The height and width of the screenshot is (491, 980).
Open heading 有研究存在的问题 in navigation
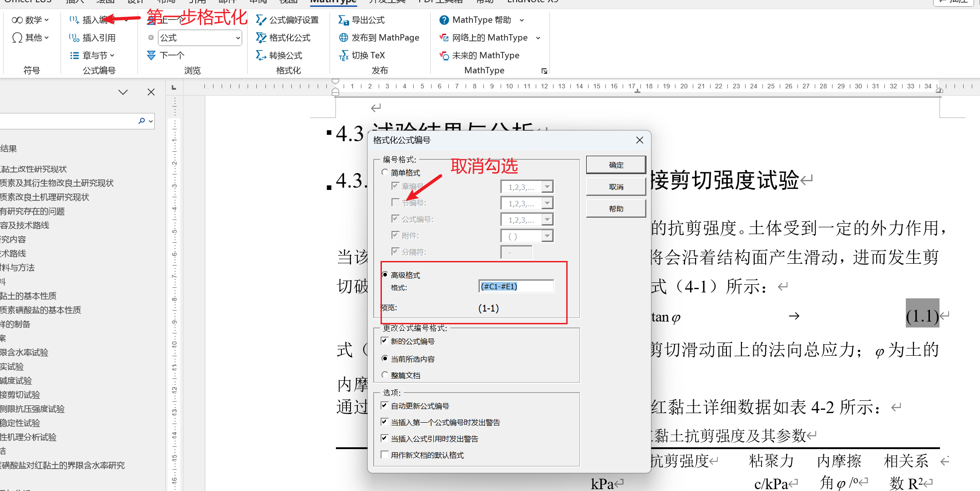point(32,211)
